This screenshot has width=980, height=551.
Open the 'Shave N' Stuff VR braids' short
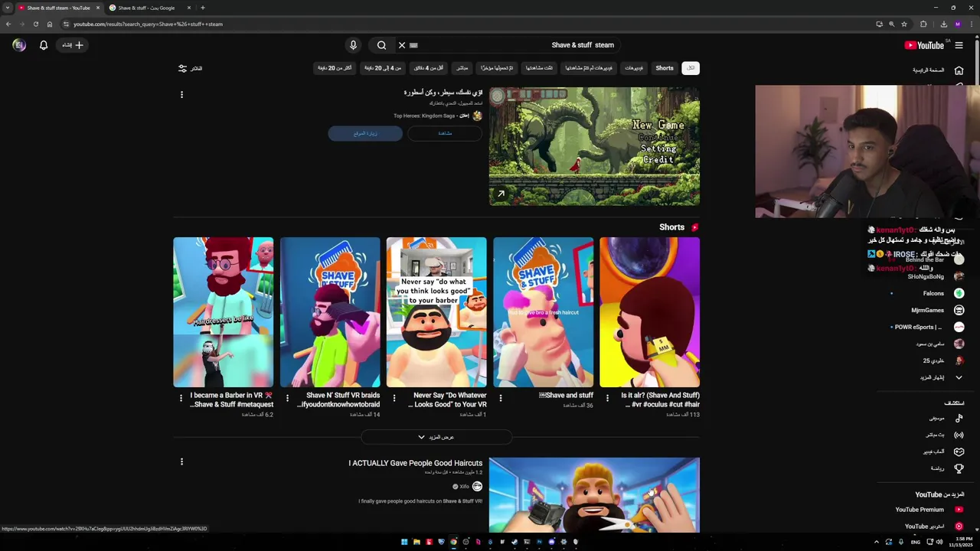coord(330,312)
